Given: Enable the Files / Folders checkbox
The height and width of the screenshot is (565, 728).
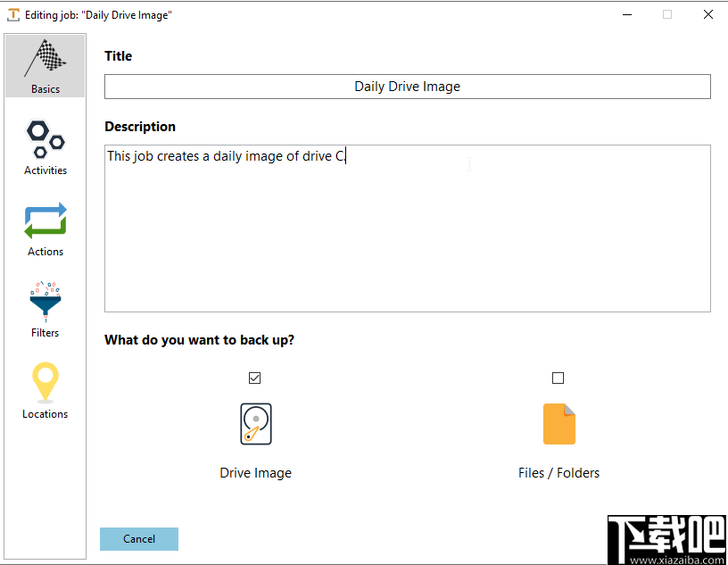Looking at the screenshot, I should [558, 378].
